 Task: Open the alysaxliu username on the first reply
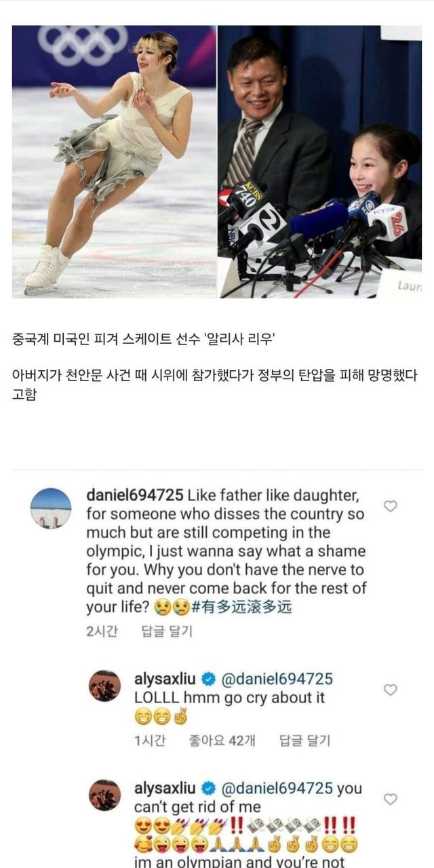click(x=165, y=679)
